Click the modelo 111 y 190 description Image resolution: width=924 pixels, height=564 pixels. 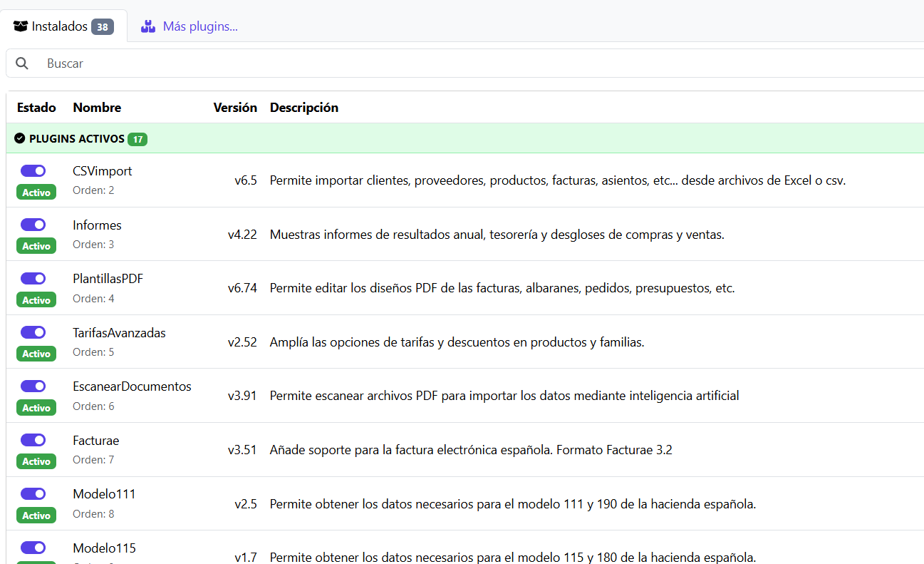(513, 504)
